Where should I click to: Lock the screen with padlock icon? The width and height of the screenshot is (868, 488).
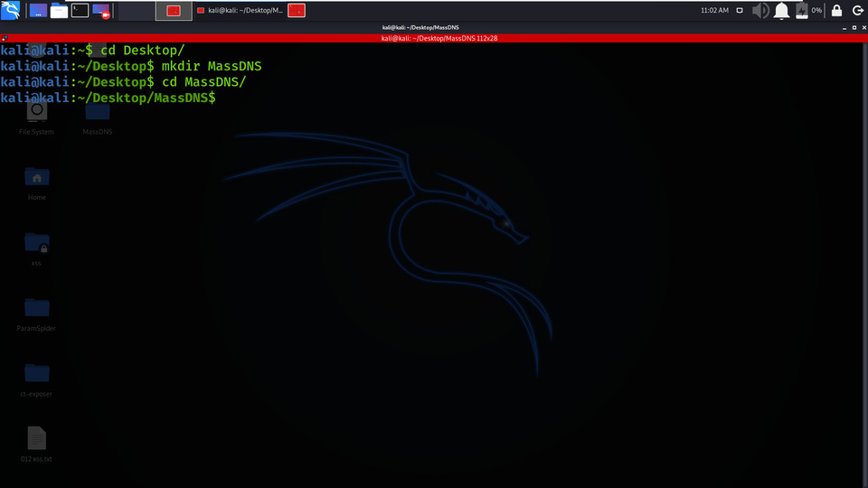(837, 10)
